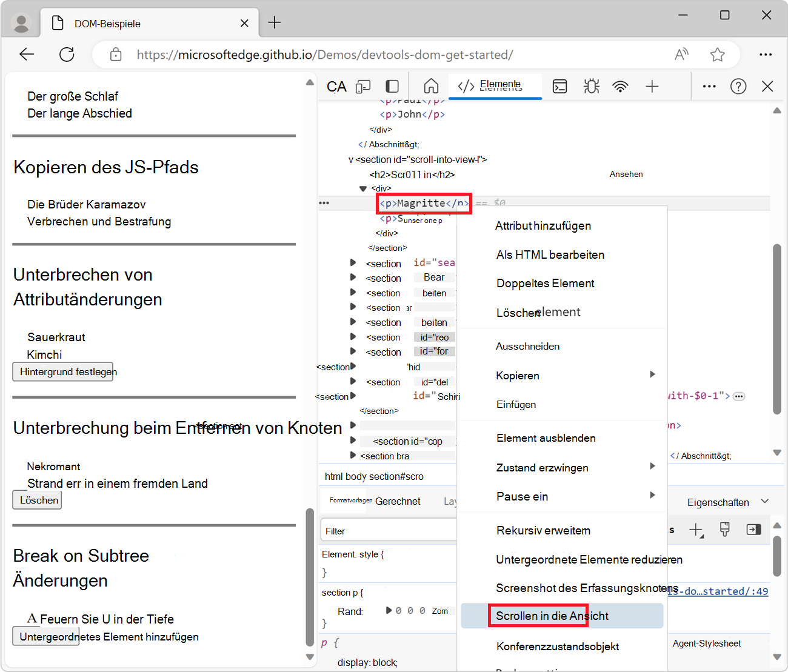The height and width of the screenshot is (672, 788).
Task: Open the Console tool icon
Action: pyautogui.click(x=560, y=87)
